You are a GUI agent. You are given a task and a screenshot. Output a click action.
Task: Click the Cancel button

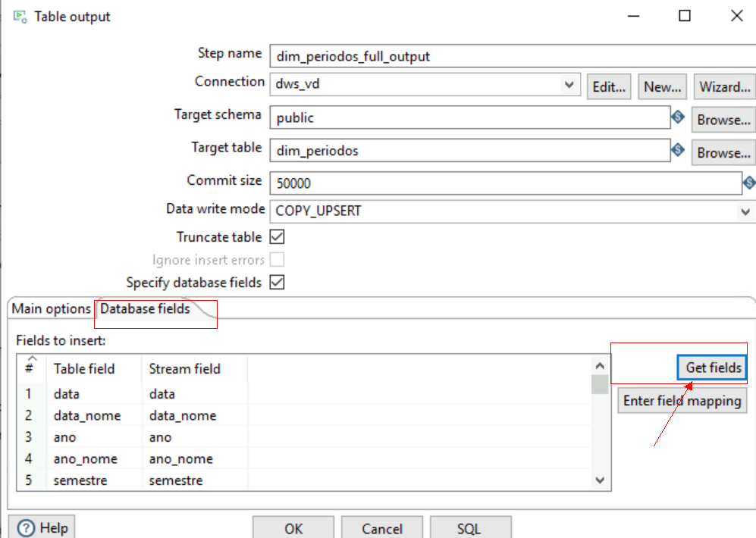pos(382,528)
